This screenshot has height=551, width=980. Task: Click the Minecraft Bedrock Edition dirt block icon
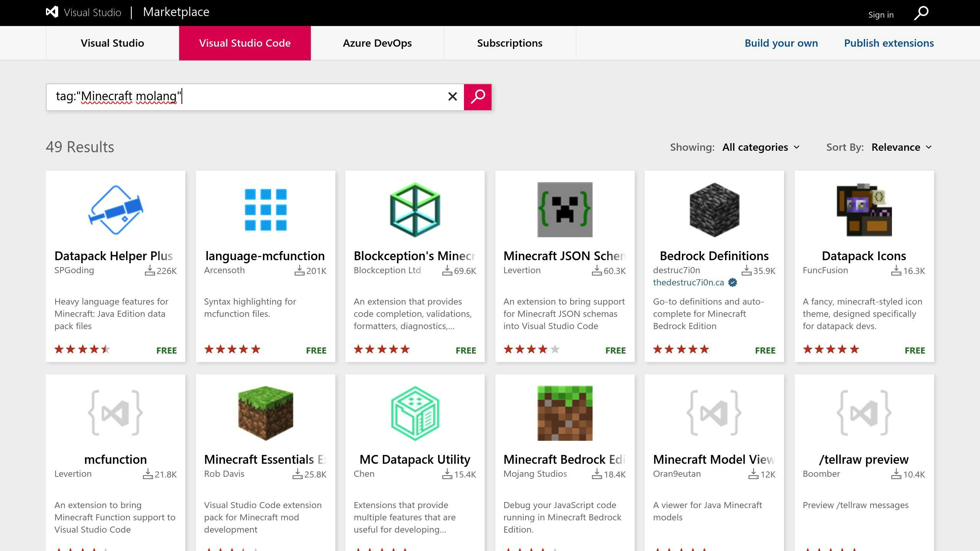565,413
